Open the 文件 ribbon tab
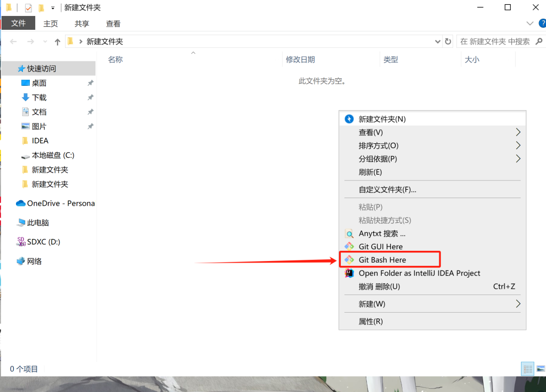This screenshot has height=392, width=546. click(x=18, y=23)
